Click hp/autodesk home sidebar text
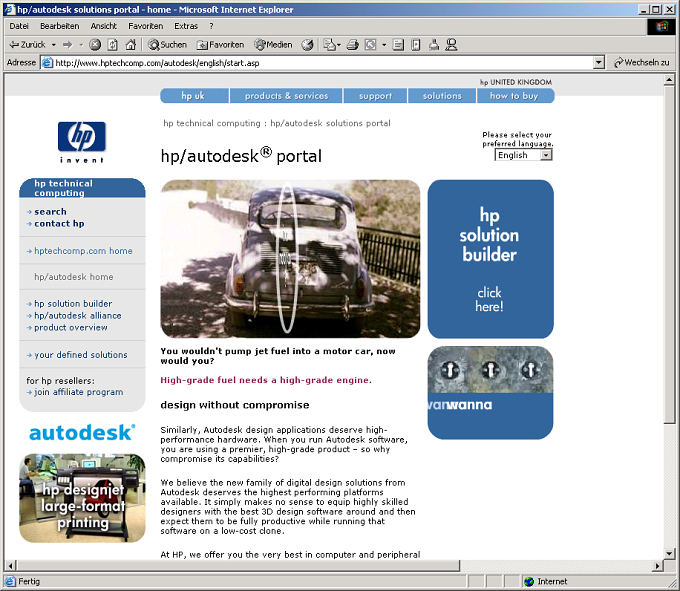The image size is (680, 591). (x=74, y=277)
